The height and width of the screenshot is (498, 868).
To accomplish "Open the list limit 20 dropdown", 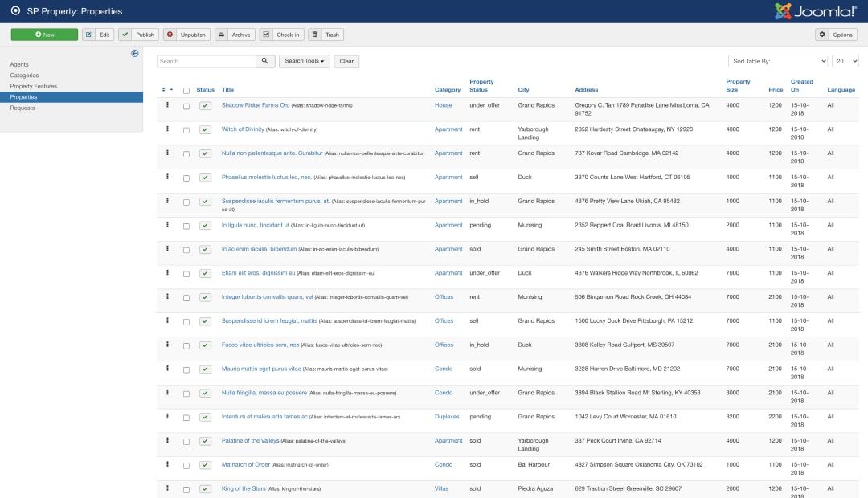I will [845, 61].
